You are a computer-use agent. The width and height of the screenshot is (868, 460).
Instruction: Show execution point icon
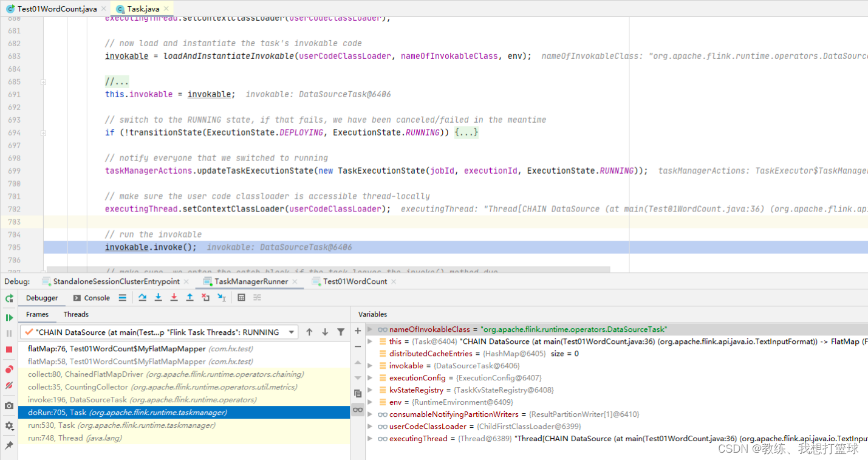coord(123,298)
